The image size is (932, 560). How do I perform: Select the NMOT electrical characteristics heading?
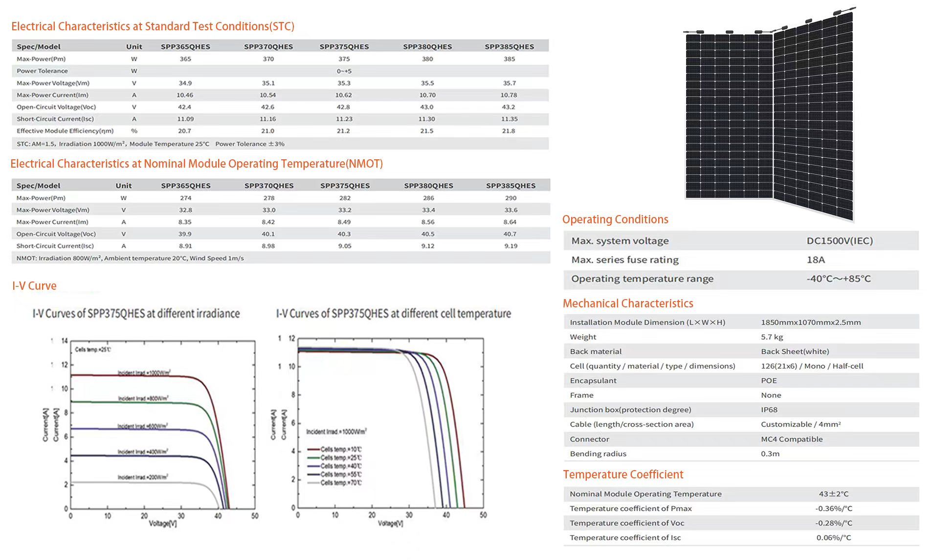(x=196, y=164)
